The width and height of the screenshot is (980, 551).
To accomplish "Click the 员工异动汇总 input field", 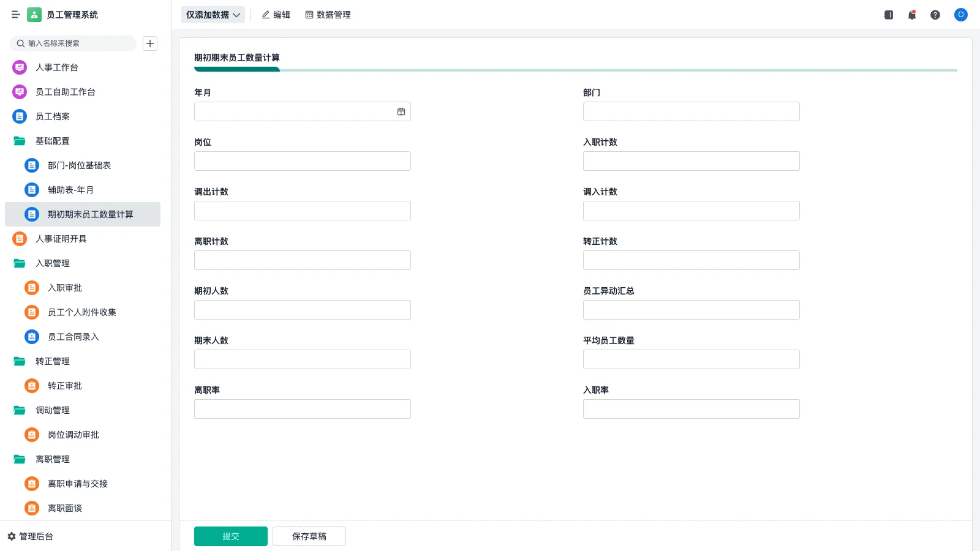I will [692, 310].
